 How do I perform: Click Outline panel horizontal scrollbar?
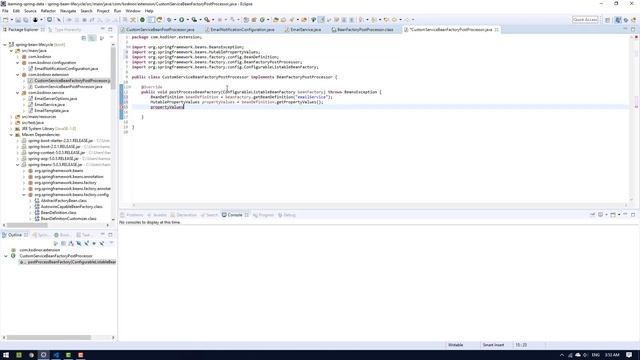48,338
